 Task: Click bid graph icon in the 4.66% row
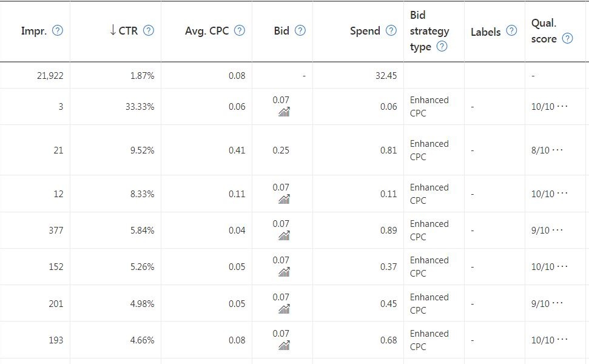click(x=283, y=346)
